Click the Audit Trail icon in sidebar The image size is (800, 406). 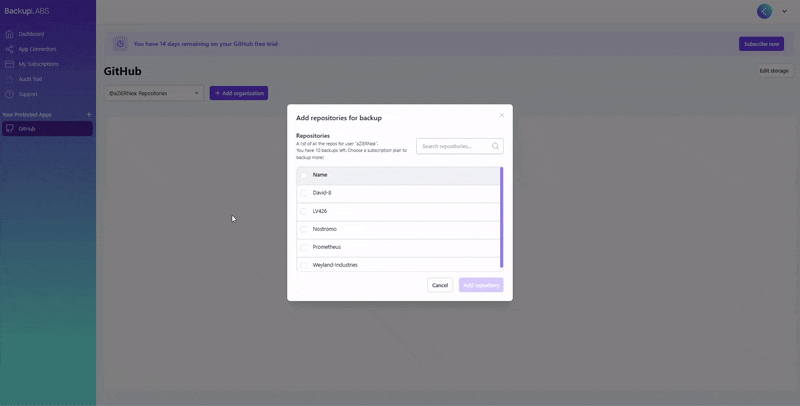[9, 79]
